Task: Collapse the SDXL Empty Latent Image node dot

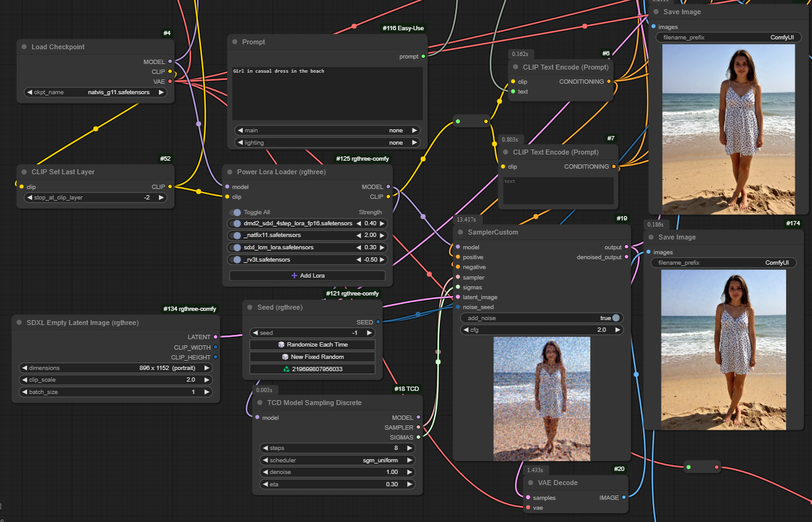Action: click(20, 323)
